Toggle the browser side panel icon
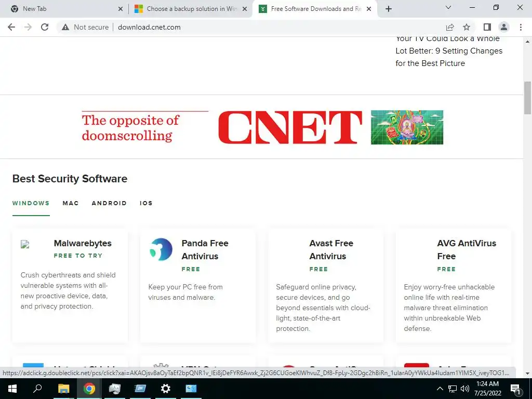This screenshot has width=532, height=399. pyautogui.click(x=487, y=27)
